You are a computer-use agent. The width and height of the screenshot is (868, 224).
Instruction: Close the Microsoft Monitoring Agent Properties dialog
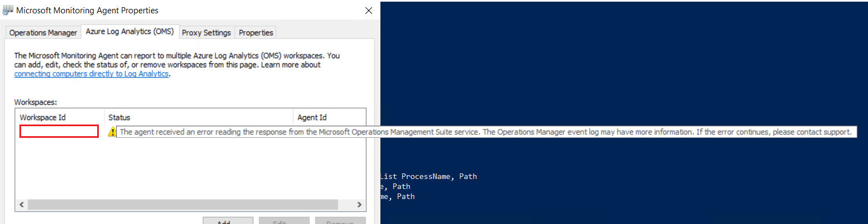point(368,11)
